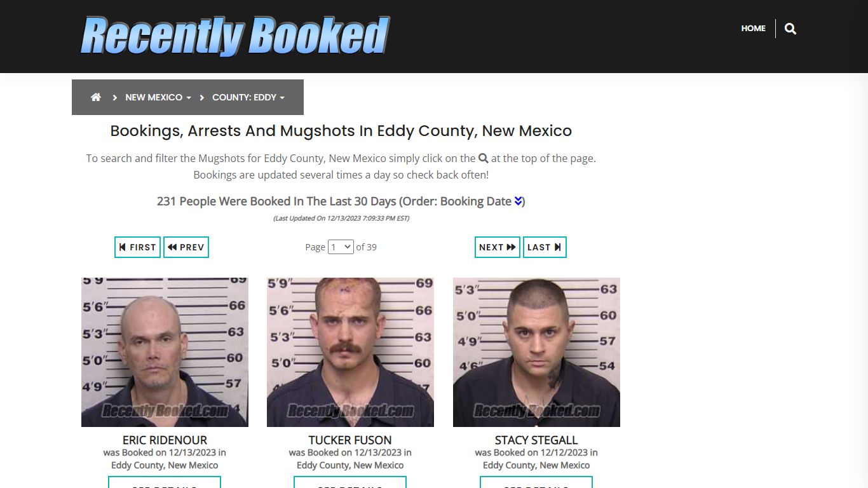Screen dimensions: 868x488
Task: Expand the NEW MEXICO state dropdown
Action: (x=158, y=97)
